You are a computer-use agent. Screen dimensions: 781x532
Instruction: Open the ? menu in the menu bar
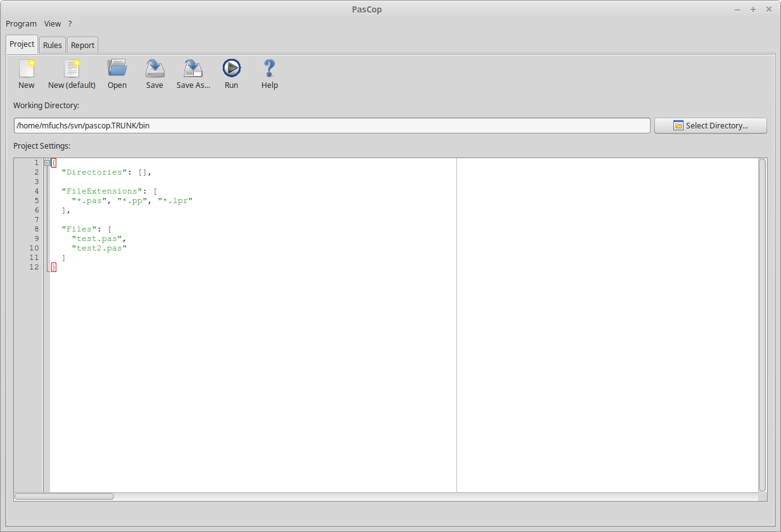[70, 23]
